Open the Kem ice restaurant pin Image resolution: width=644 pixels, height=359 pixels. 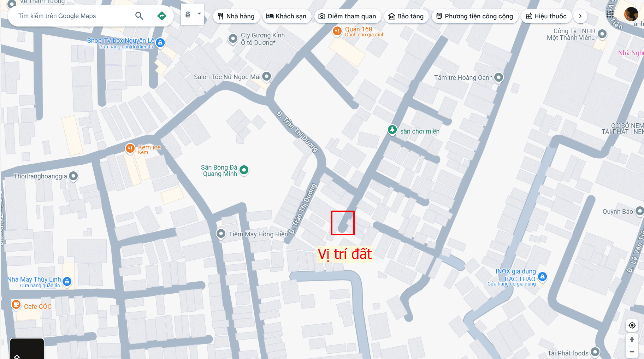pyautogui.click(x=130, y=148)
